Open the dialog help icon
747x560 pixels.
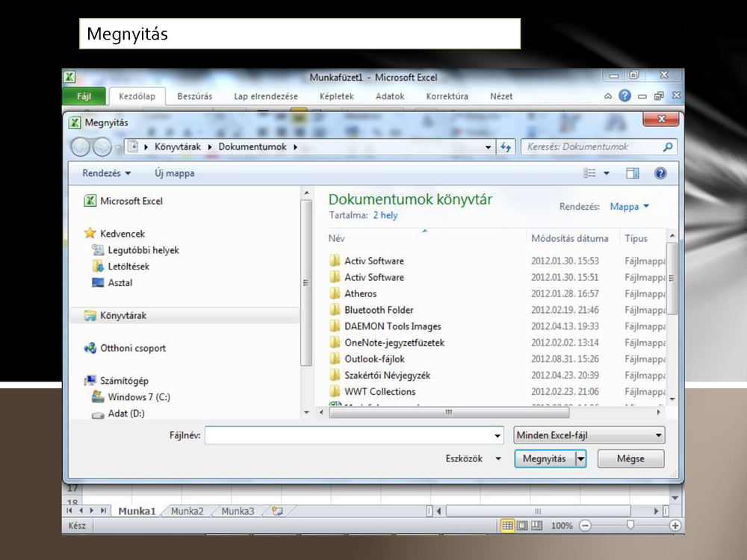660,173
